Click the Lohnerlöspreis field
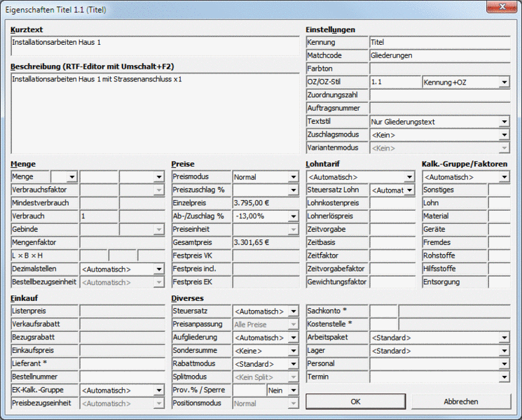This screenshot has width=522, height=420. [392, 216]
